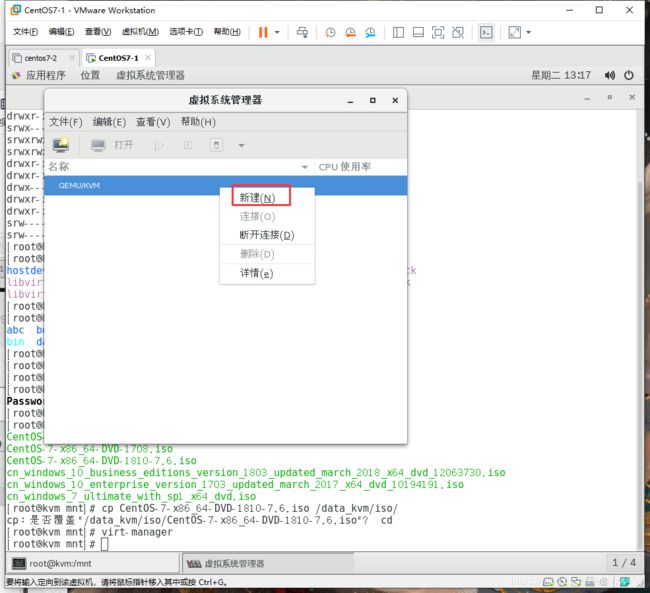This screenshot has width=650, height=593.
Task: Click the send Ctrl+Alt+Del toolbar icon
Action: (x=302, y=32)
